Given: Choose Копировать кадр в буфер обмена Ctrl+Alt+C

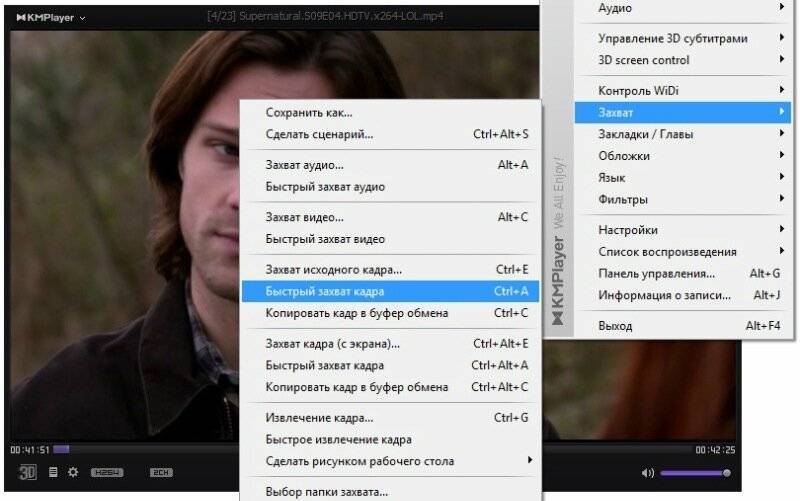Looking at the screenshot, I should click(x=391, y=387).
